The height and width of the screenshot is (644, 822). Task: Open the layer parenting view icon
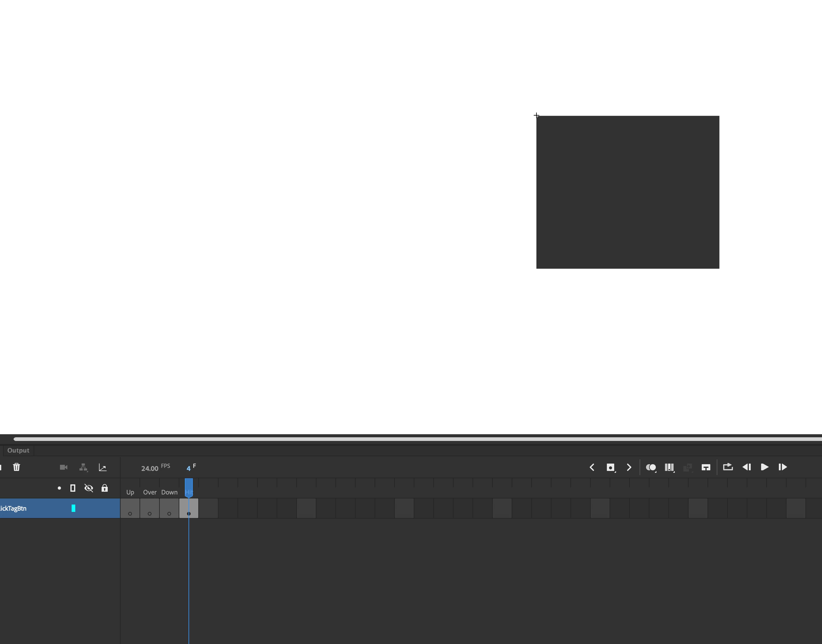pyautogui.click(x=83, y=468)
